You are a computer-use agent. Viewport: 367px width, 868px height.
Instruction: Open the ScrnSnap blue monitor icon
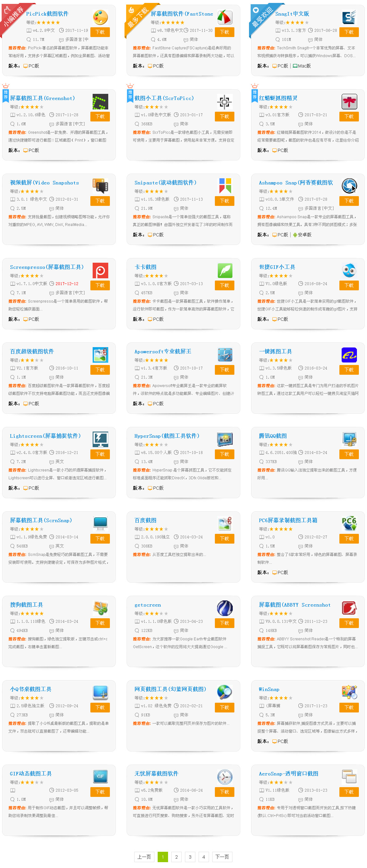[x=100, y=524]
